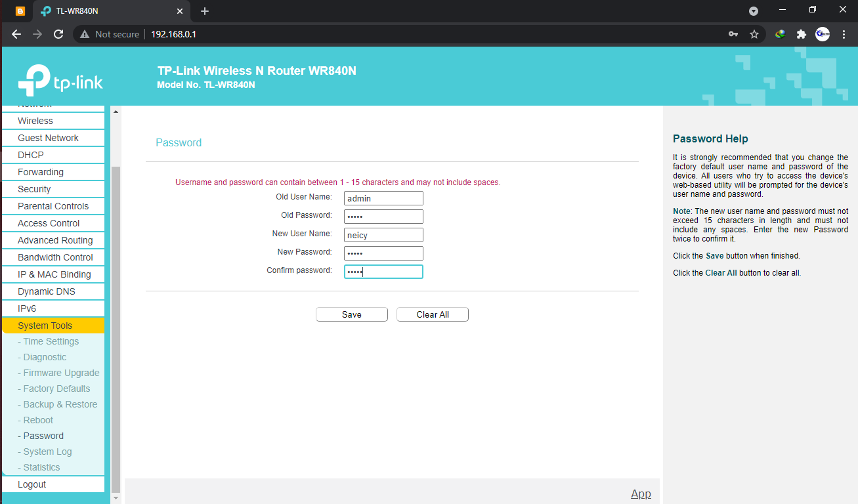Collapse the System Tools menu

(53, 325)
